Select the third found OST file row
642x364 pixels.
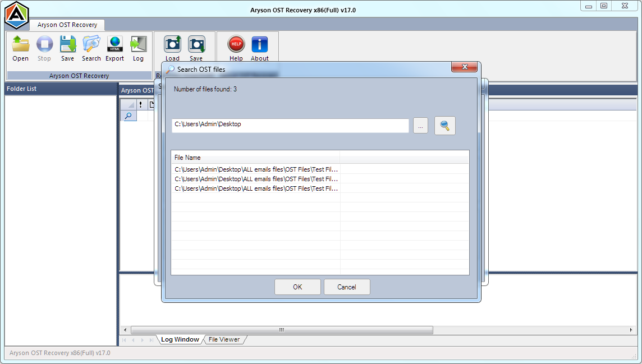(256, 188)
